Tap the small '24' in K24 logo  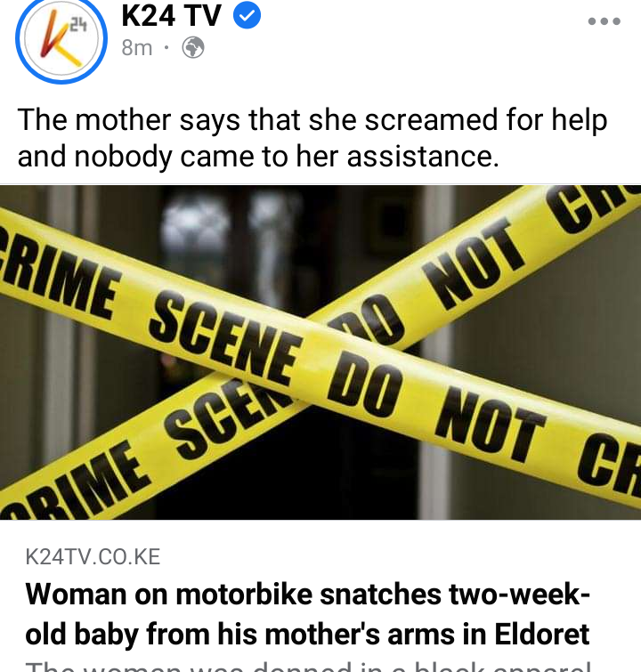78,26
